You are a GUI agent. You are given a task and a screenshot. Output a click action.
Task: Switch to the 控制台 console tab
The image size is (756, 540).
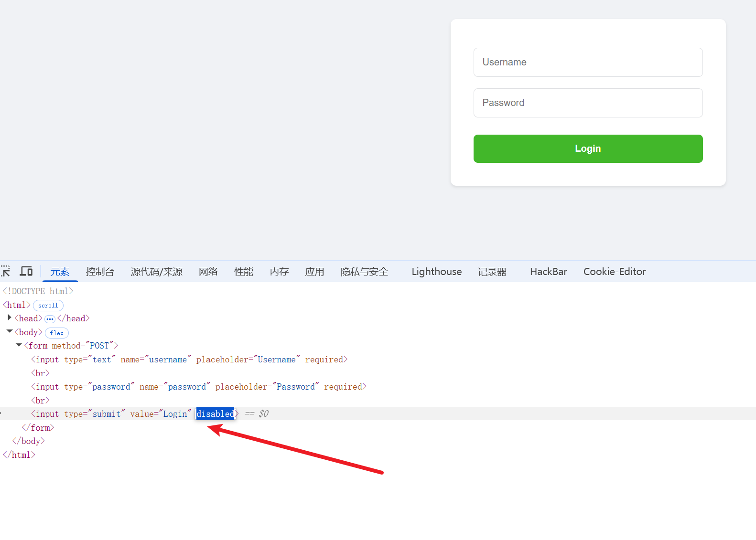click(x=100, y=272)
